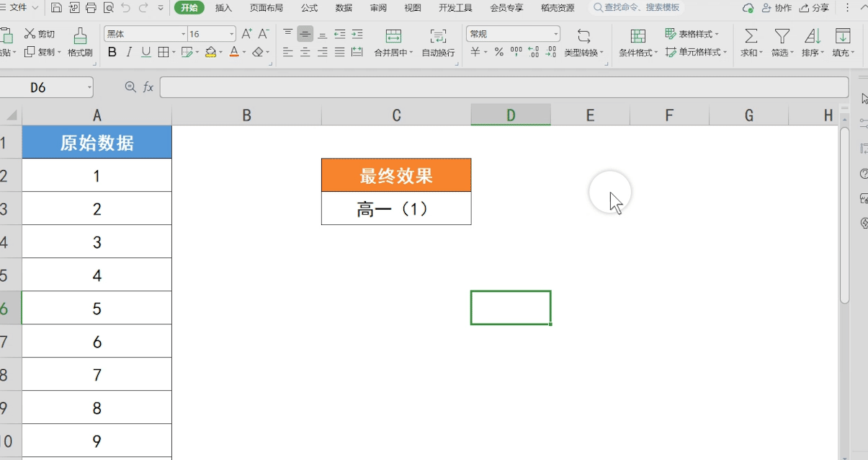Toggle Underline formatting
Viewport: 868px width, 460px height.
pyautogui.click(x=146, y=52)
